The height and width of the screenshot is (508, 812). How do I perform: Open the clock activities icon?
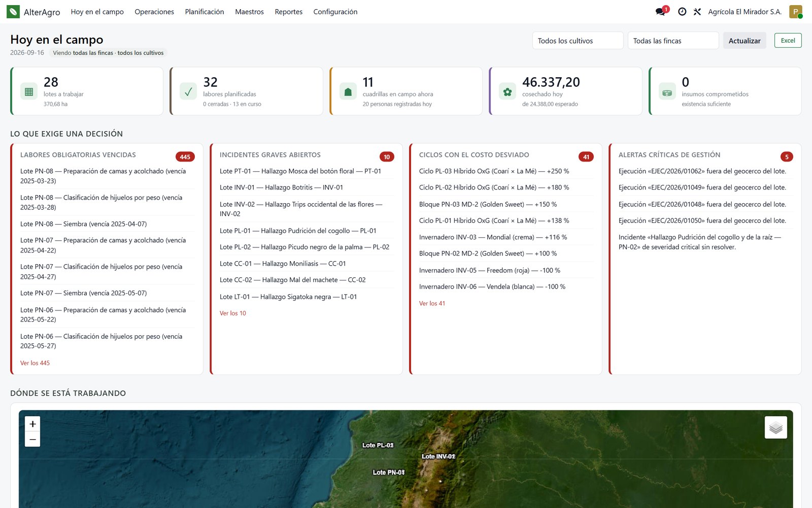(682, 12)
